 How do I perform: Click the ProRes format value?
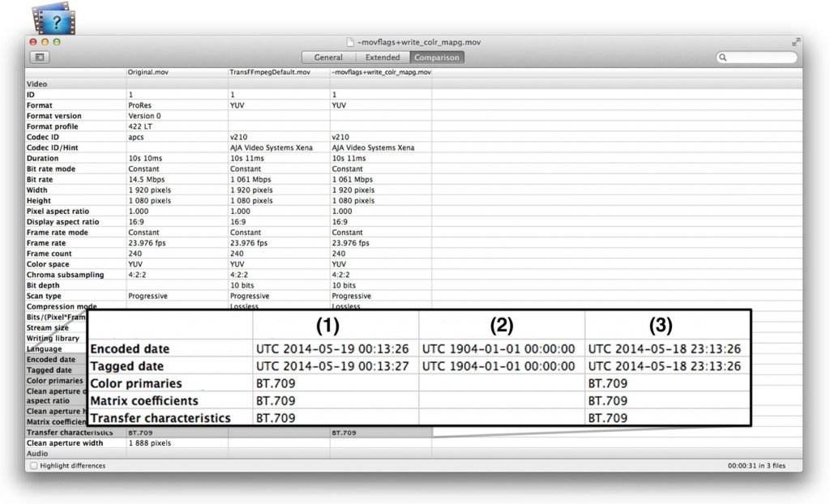point(139,105)
